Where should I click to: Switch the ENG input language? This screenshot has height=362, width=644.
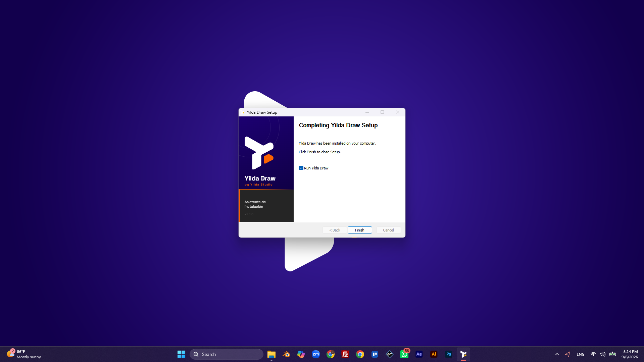580,354
